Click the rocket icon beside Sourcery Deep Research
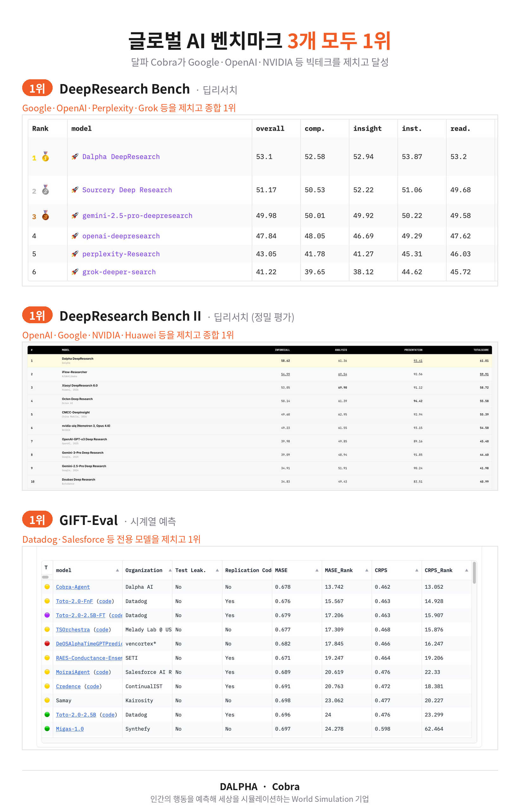Viewport: 520px width, 812px height. pos(75,189)
